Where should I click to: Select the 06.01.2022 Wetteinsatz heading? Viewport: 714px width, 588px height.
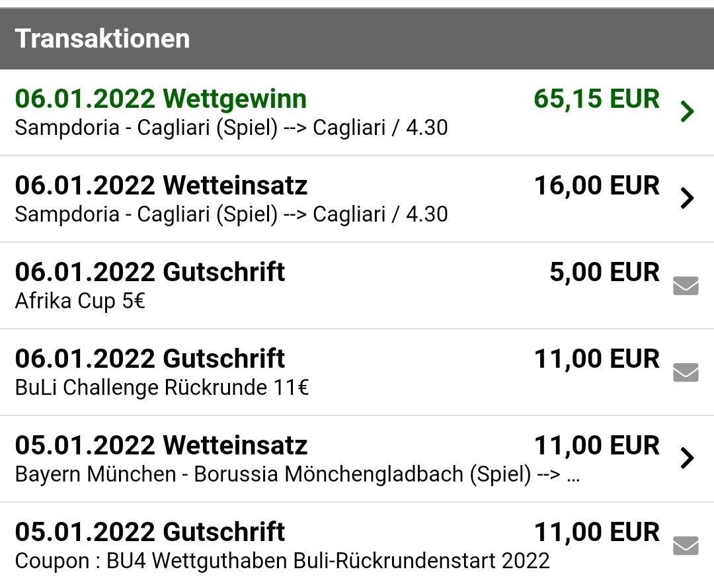[x=161, y=185]
